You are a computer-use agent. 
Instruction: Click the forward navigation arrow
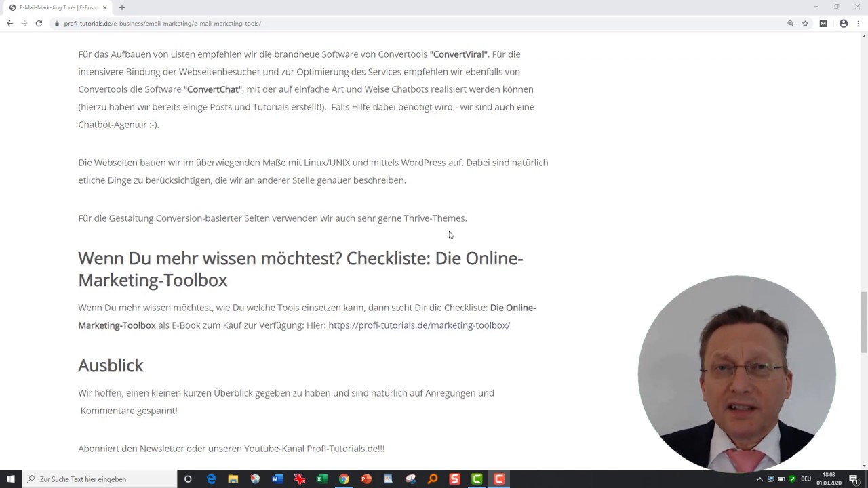tap(24, 23)
